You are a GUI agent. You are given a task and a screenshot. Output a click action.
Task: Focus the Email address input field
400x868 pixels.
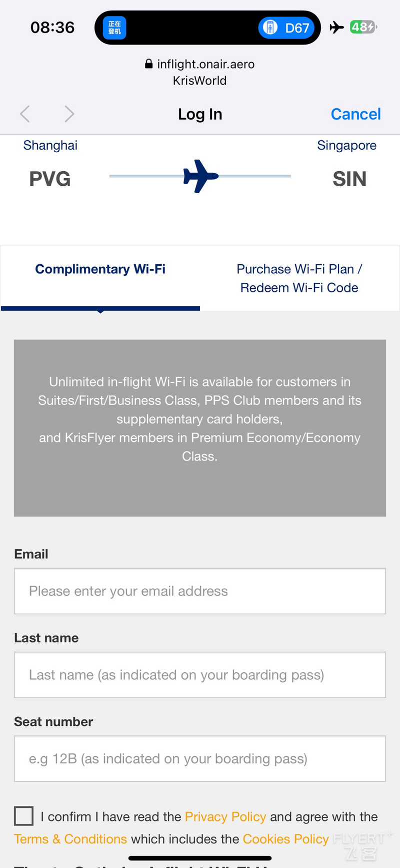(x=200, y=591)
